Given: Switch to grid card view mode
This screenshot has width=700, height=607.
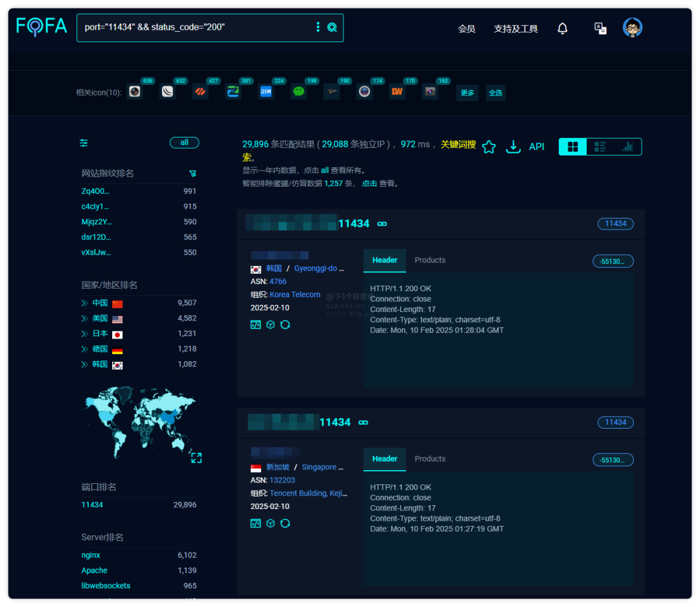Looking at the screenshot, I should 572,147.
